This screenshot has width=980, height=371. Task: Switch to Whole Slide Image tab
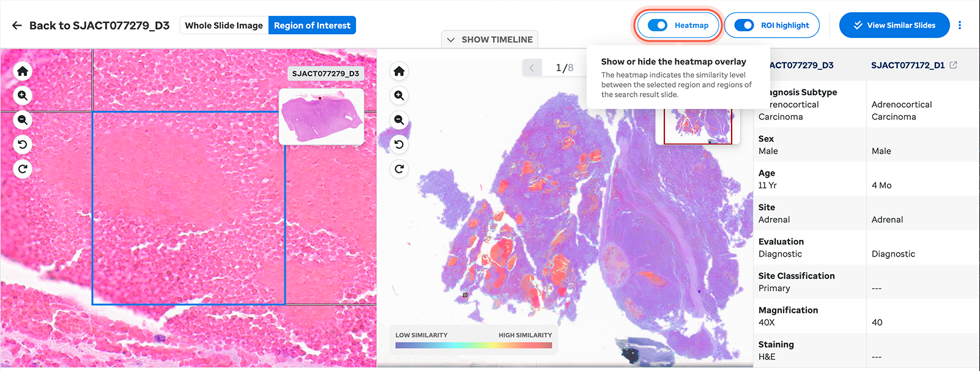(x=224, y=25)
